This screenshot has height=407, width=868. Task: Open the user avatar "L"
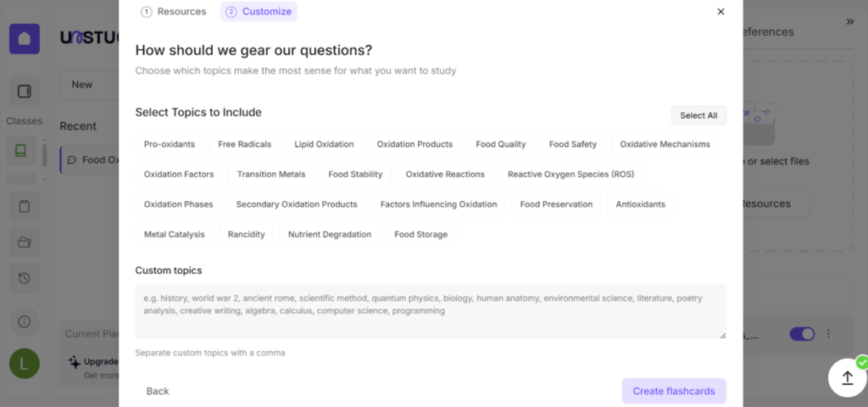tap(25, 364)
